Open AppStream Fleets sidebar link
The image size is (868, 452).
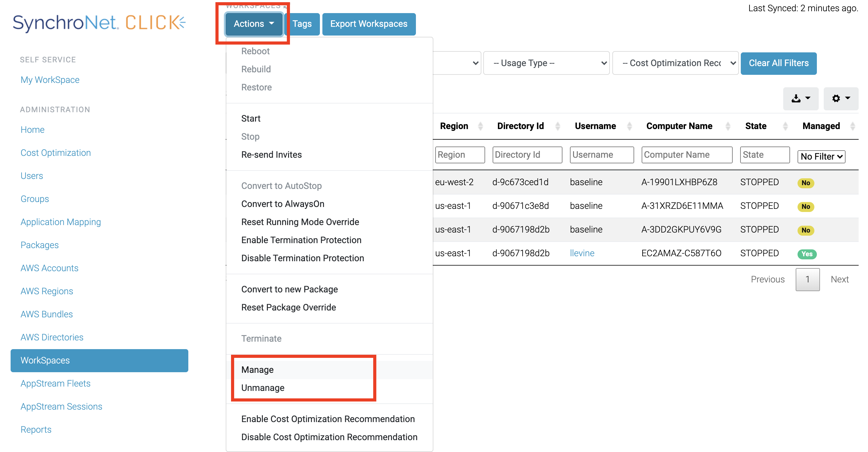pos(55,383)
